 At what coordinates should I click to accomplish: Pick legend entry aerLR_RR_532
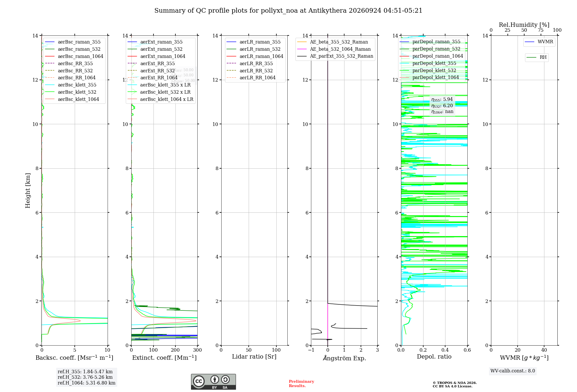[x=250, y=71]
